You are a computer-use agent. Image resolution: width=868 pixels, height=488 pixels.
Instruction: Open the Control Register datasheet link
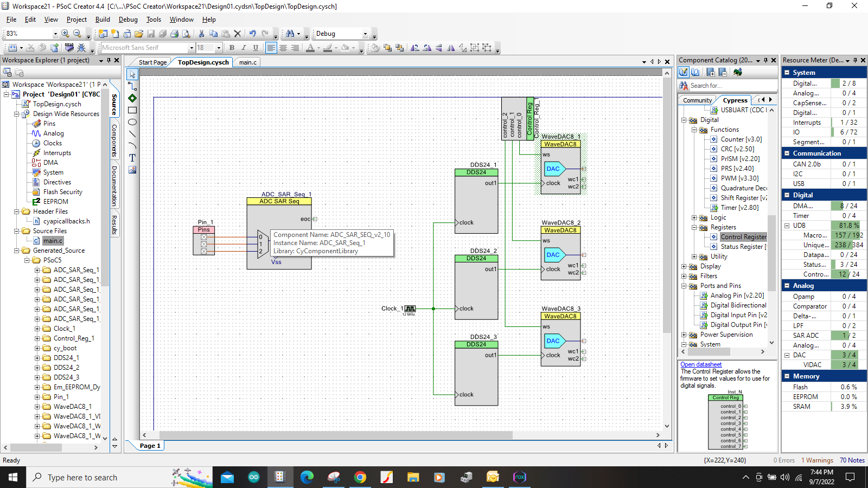(x=701, y=364)
